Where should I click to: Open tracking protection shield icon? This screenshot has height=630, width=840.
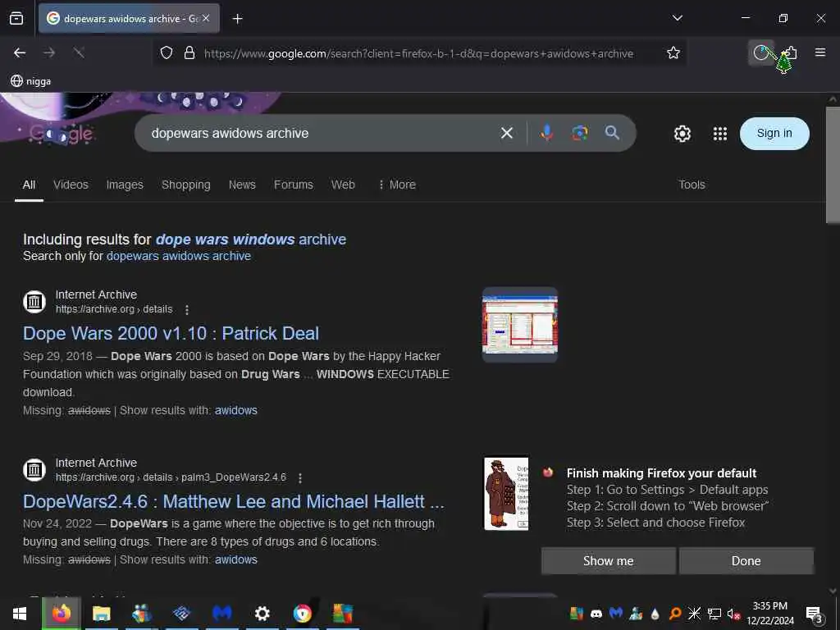tap(167, 53)
